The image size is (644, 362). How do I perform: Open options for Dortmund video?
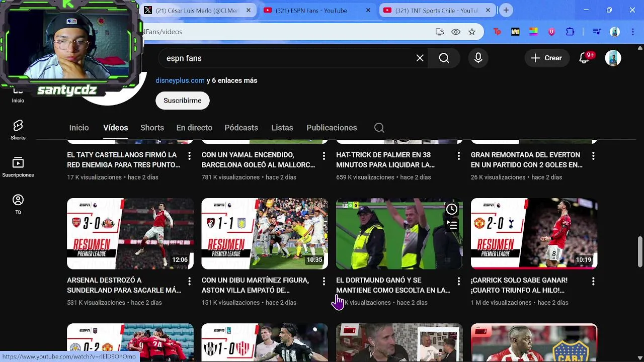pyautogui.click(x=458, y=282)
